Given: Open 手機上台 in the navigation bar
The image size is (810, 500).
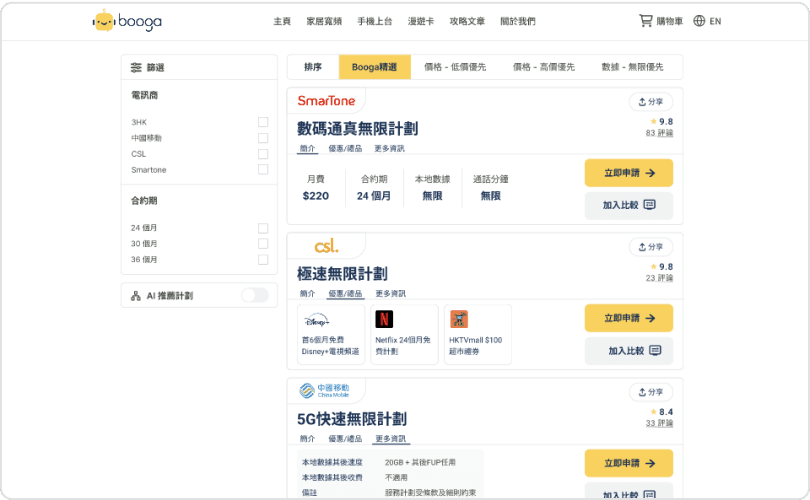Looking at the screenshot, I should tap(375, 21).
